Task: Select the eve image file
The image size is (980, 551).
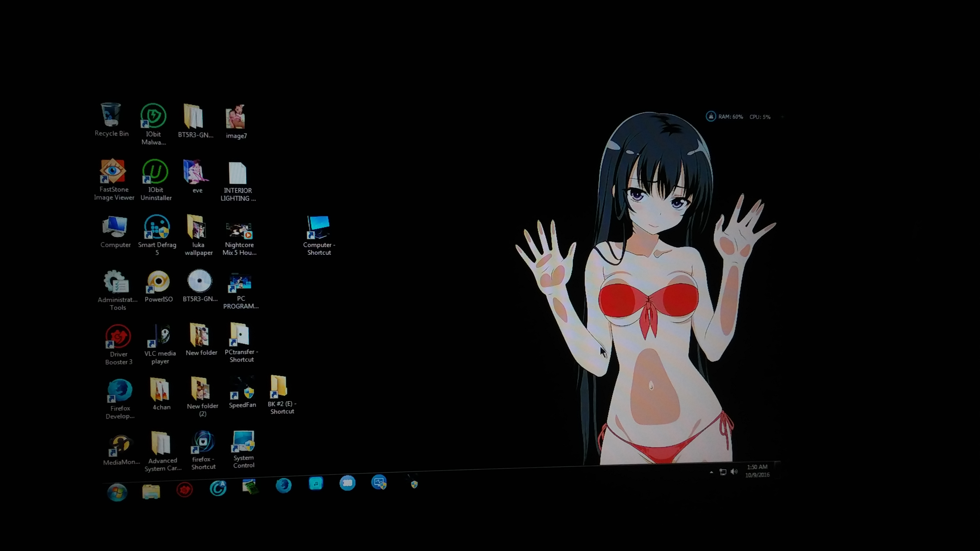Action: click(196, 171)
